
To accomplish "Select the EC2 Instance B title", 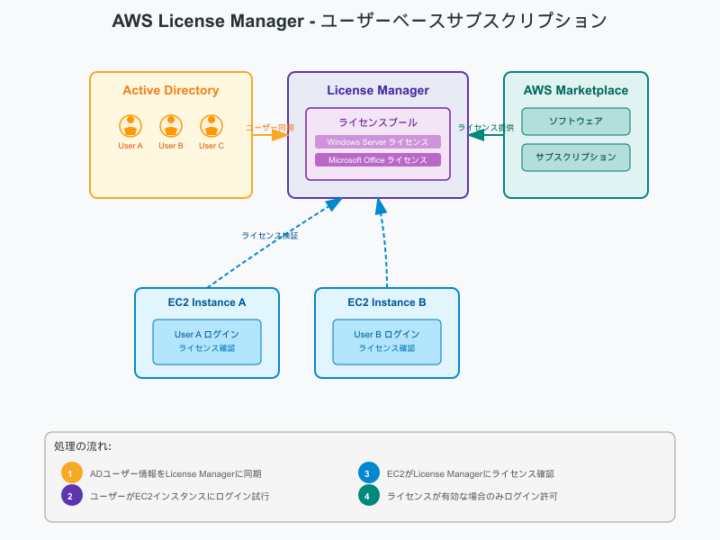I will (x=387, y=302).
